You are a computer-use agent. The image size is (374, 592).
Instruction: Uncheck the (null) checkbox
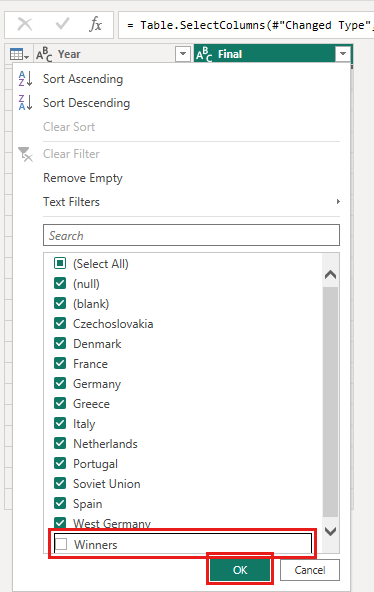pyautogui.click(x=60, y=283)
